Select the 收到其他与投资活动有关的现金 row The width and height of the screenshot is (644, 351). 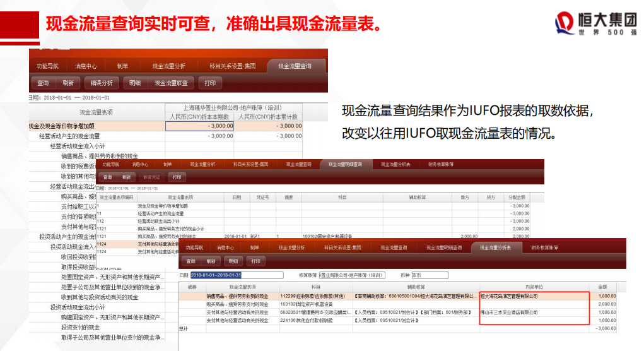[97, 297]
